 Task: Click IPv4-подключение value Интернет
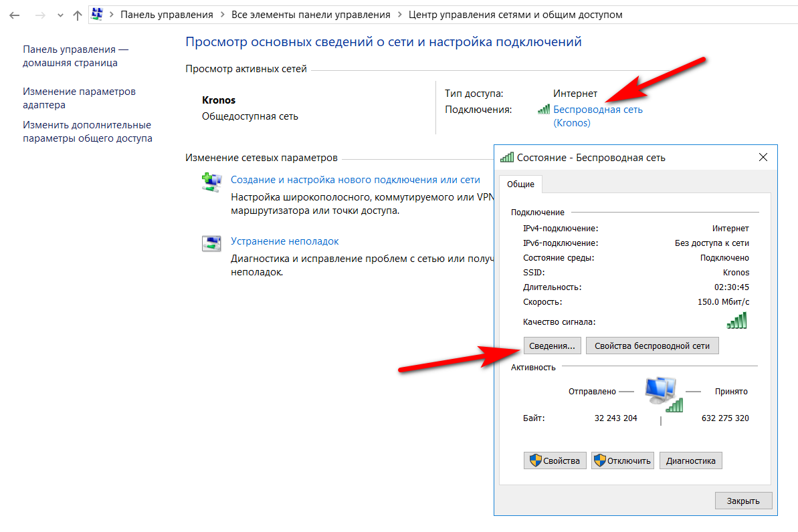tap(730, 229)
